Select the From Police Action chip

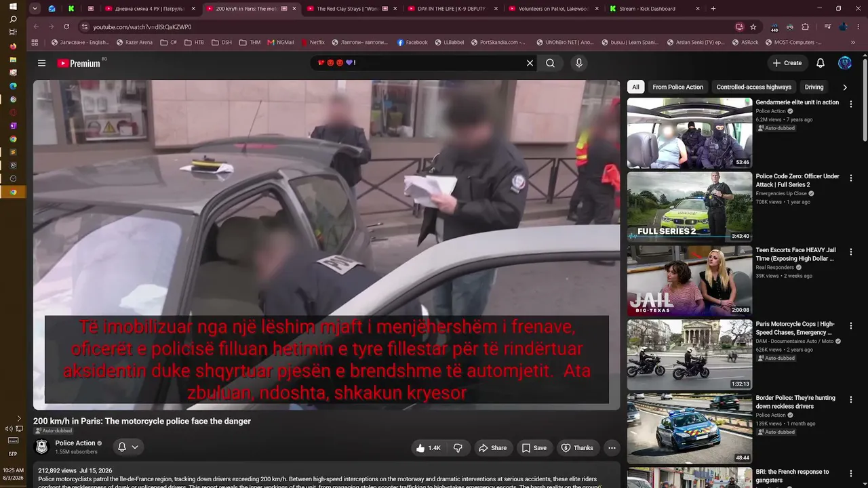[x=677, y=87]
